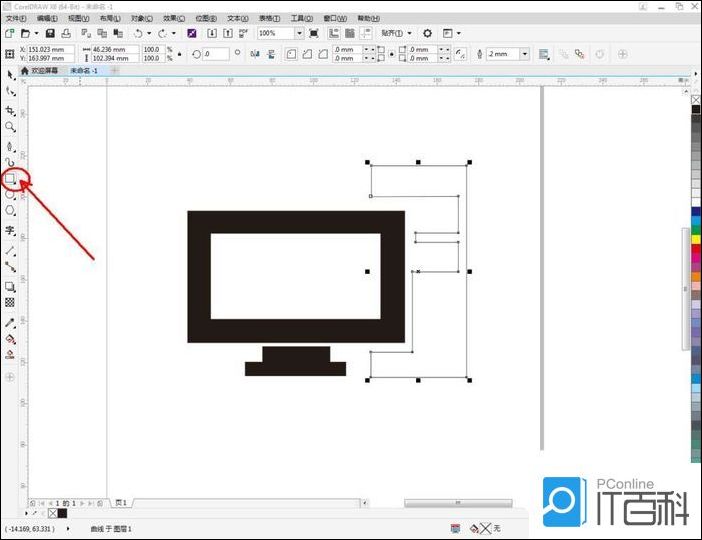
Task: Open the zoom level 100% dropdown
Action: pyautogui.click(x=299, y=33)
